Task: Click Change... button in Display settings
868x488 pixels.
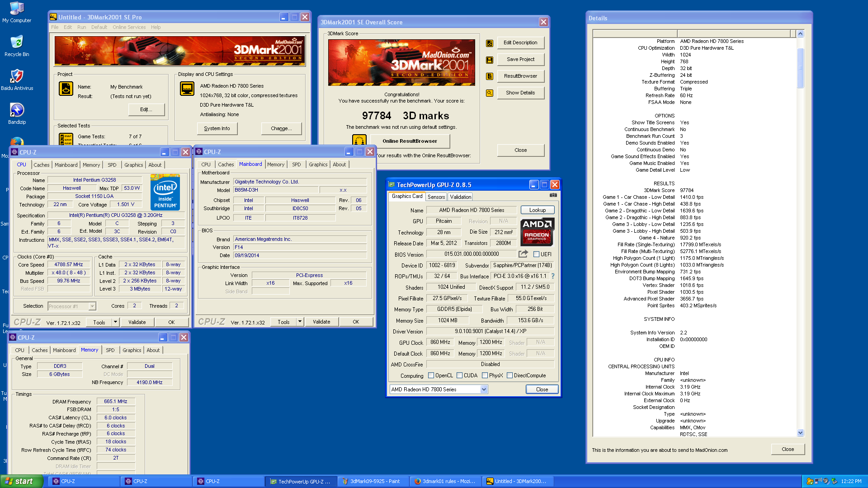Action: pyautogui.click(x=281, y=129)
